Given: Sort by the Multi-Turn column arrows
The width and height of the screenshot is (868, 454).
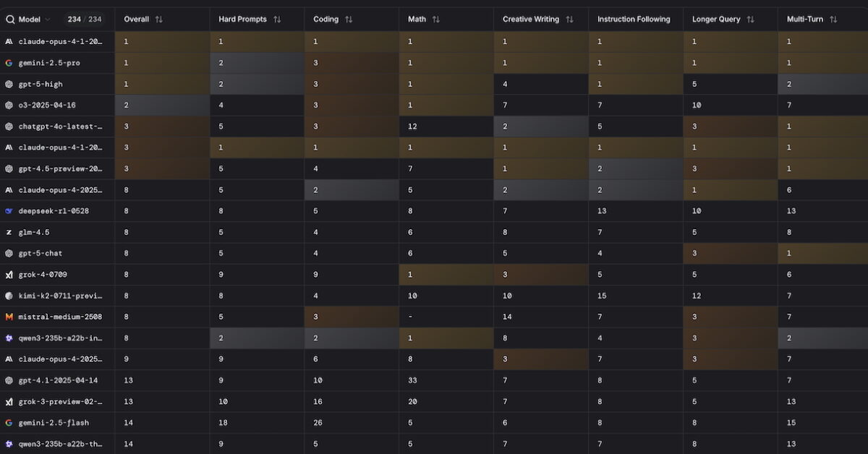Looking at the screenshot, I should 833,20.
